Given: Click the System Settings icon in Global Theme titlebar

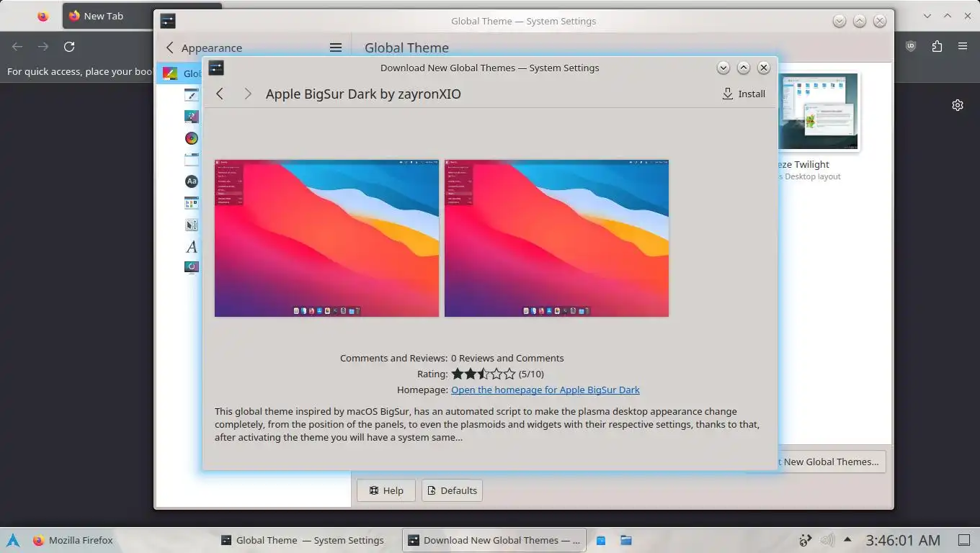Looking at the screenshot, I should click(x=168, y=21).
